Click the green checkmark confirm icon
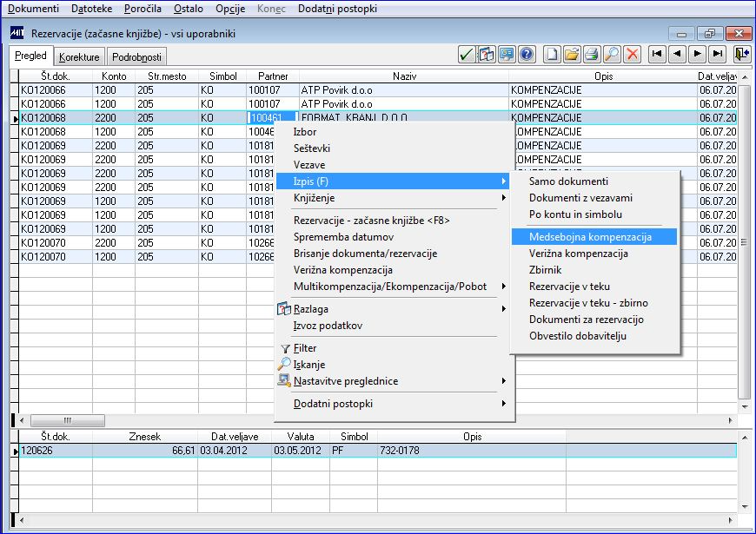Image resolution: width=756 pixels, height=534 pixels. tap(467, 55)
